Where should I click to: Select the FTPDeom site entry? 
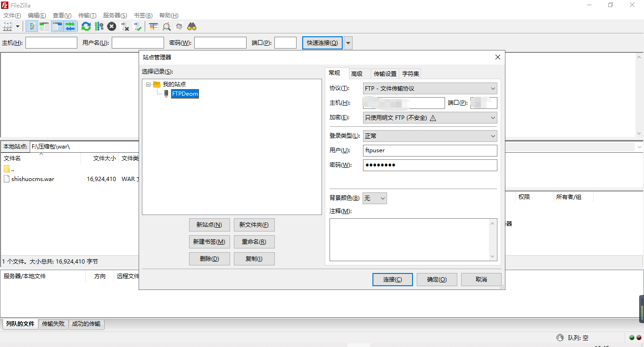(x=185, y=94)
